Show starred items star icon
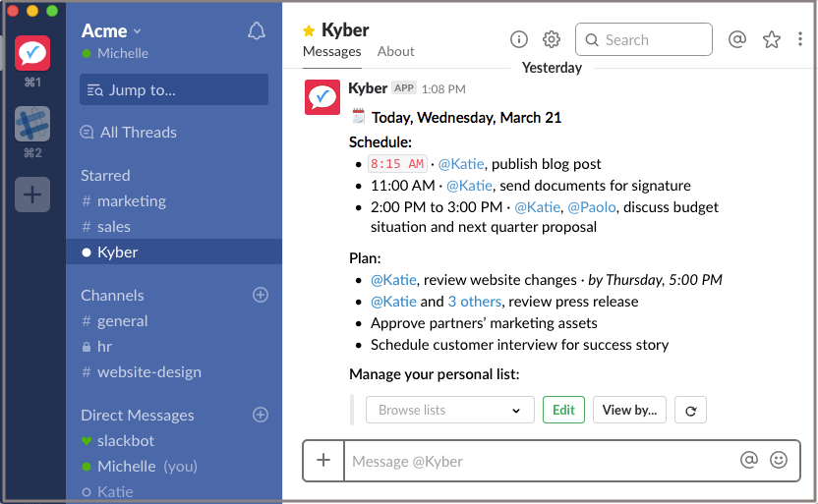The height and width of the screenshot is (504, 818). pos(772,39)
